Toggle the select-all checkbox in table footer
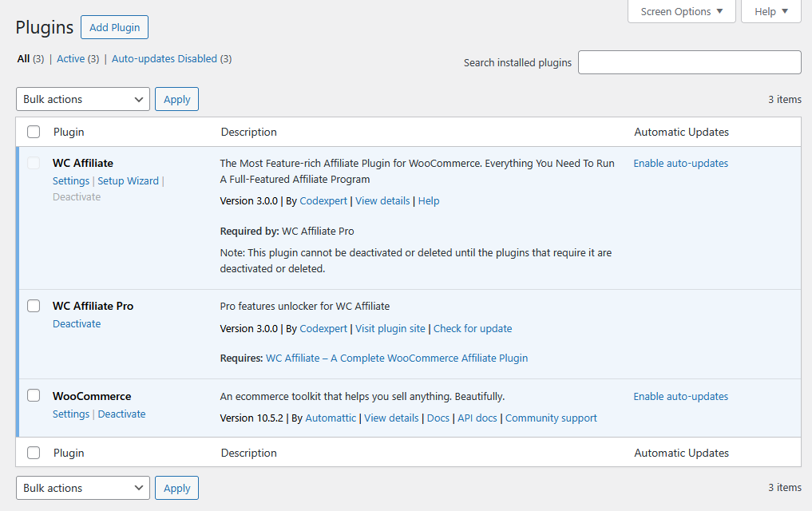Screen dimensions: 812x511 pos(34,453)
